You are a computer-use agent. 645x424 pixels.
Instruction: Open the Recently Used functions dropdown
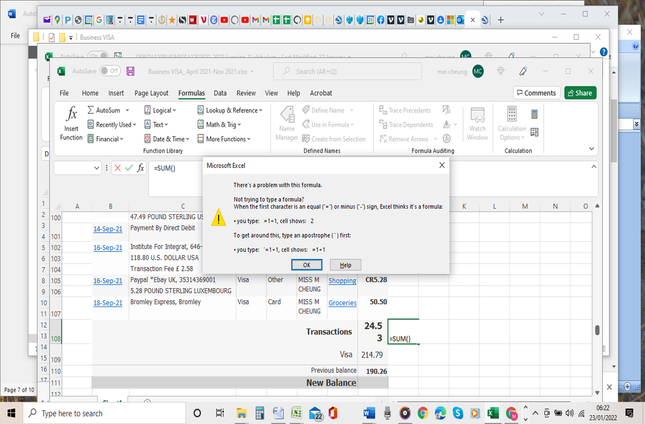point(111,125)
